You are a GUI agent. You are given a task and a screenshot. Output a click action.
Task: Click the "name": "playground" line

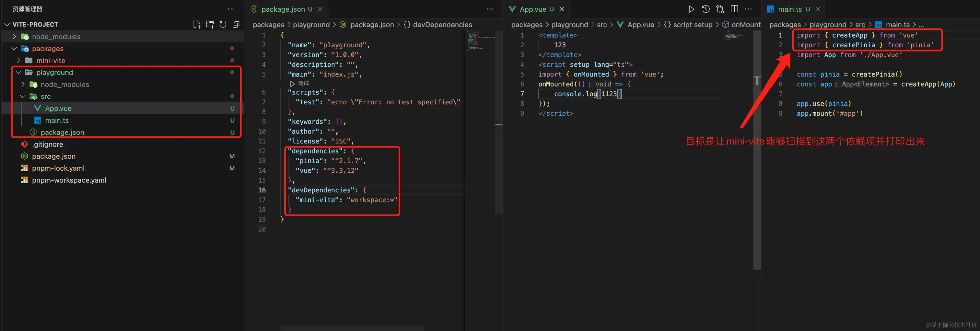click(x=329, y=45)
